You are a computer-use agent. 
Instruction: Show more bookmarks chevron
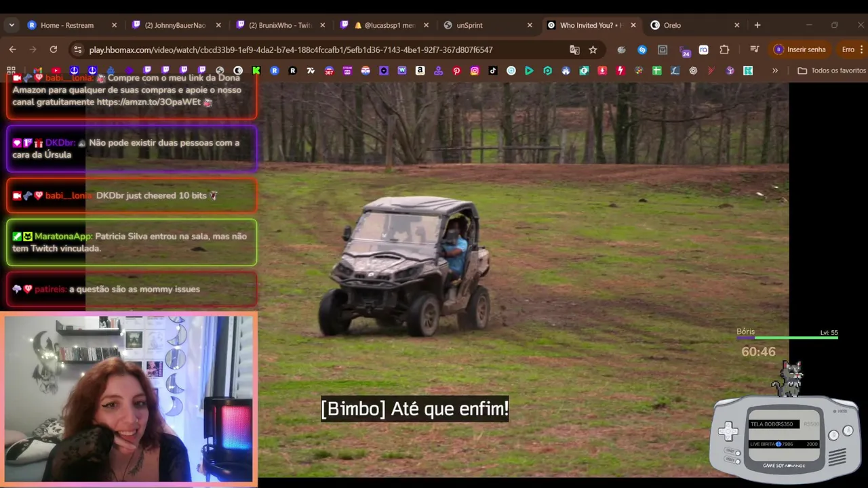coord(775,70)
